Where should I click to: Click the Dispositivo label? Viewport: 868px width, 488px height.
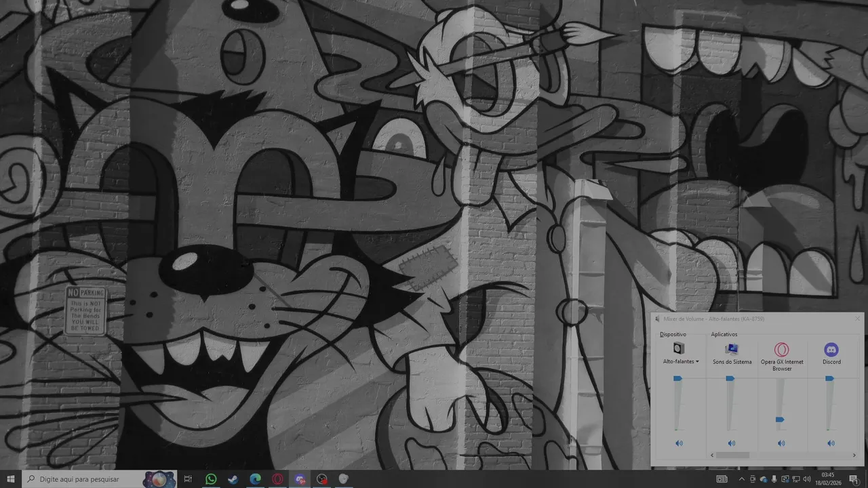point(673,334)
